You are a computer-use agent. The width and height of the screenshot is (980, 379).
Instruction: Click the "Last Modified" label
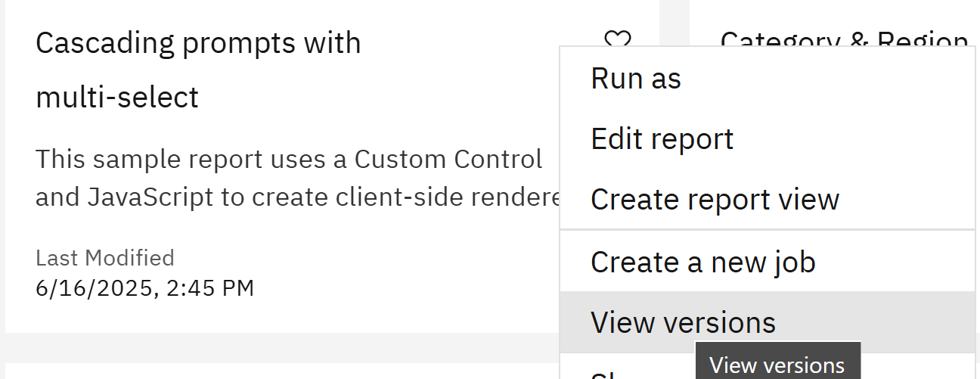pos(105,258)
